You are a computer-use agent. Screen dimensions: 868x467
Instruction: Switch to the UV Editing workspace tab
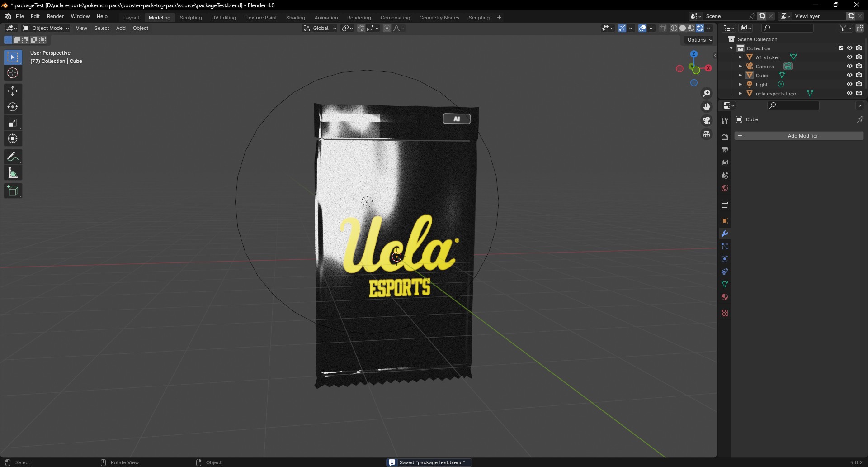pos(224,18)
